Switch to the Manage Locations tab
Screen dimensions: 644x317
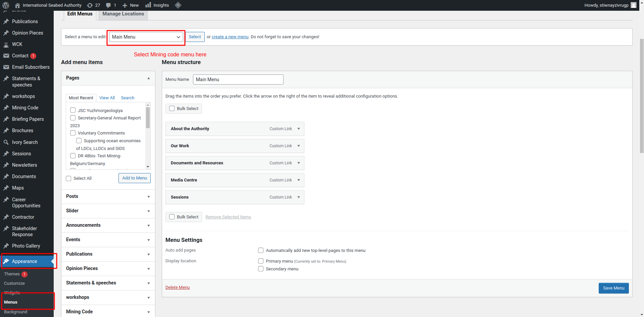click(123, 14)
